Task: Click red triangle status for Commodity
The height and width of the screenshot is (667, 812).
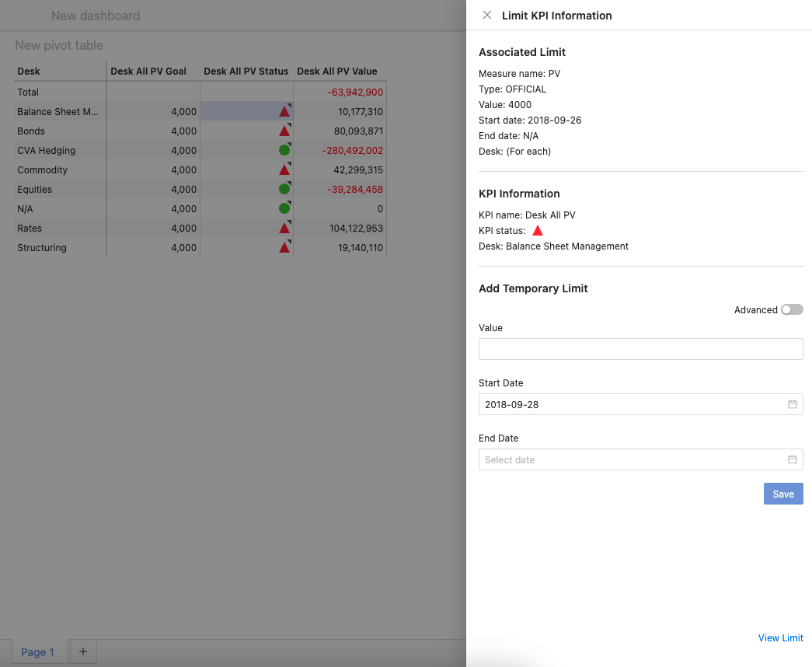Action: coord(284,170)
